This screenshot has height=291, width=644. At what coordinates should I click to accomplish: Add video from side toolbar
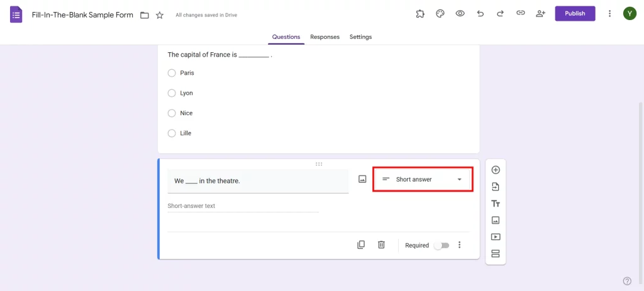pos(496,237)
